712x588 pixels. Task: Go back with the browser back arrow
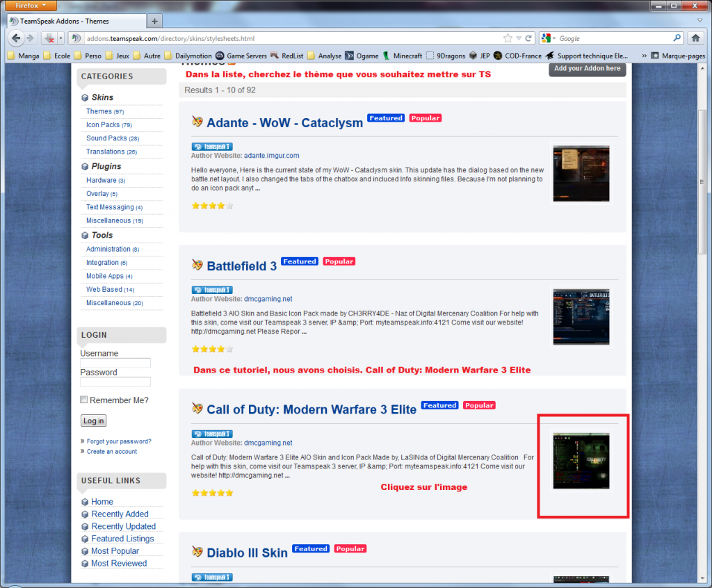click(15, 38)
